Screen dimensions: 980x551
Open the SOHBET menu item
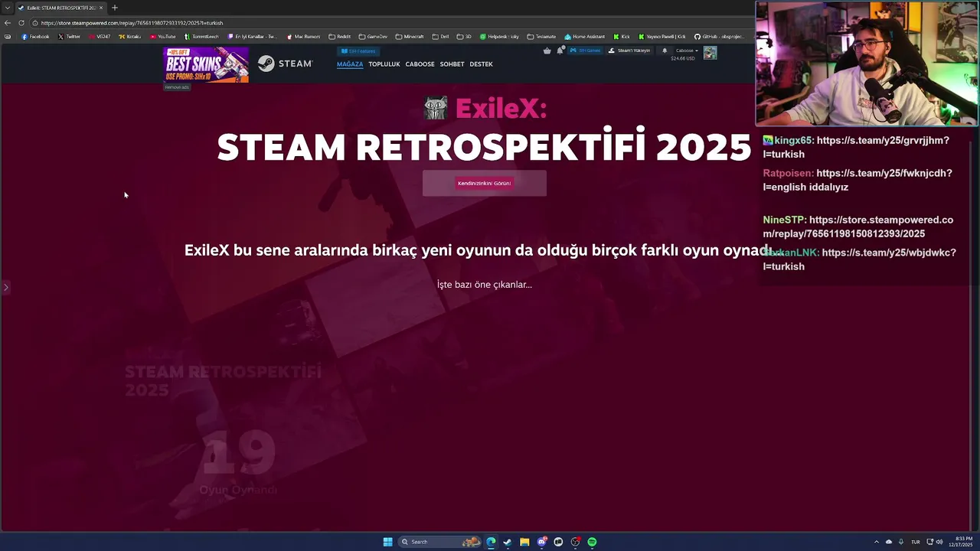(452, 64)
